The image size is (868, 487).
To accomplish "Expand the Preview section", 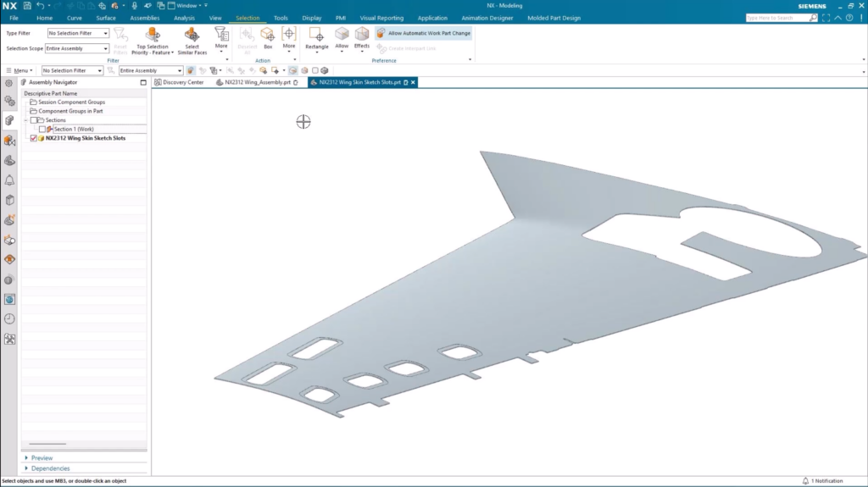I will 42,458.
